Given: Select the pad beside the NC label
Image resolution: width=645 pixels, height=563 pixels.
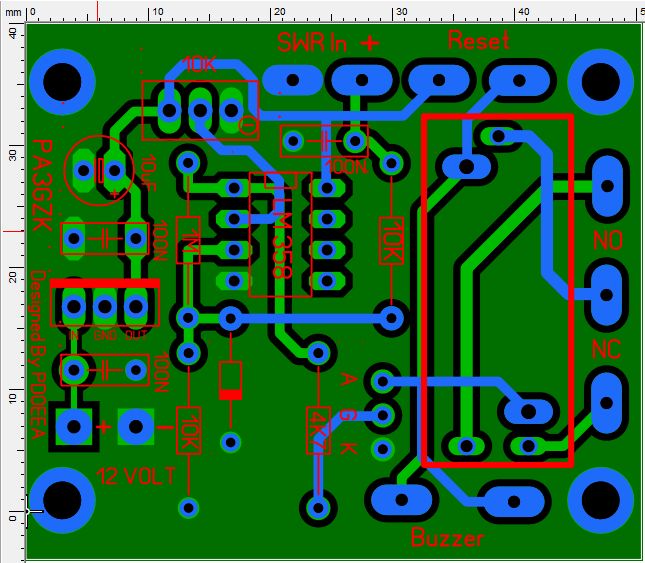Looking at the screenshot, I should (605, 397).
